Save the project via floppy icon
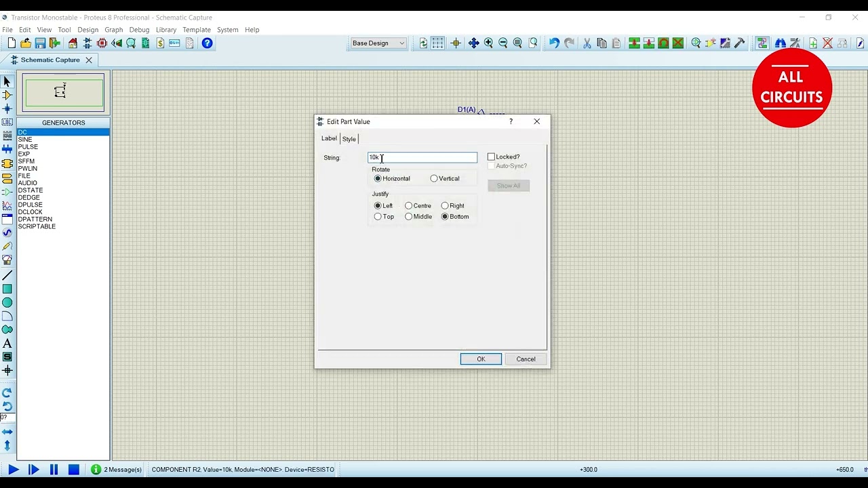The width and height of the screenshot is (868, 488). pos(40,43)
